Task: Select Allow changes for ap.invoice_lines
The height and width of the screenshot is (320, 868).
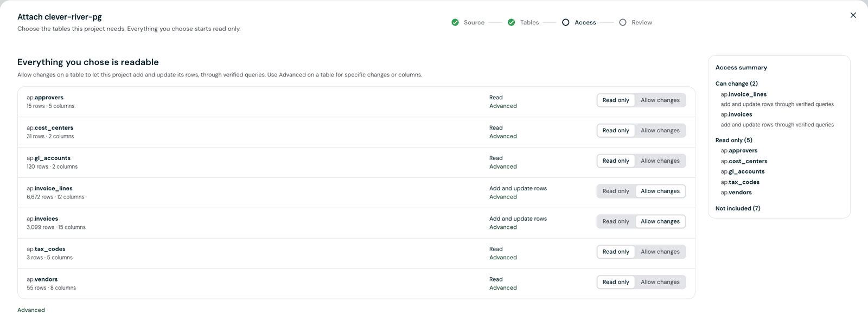Action: coord(660,191)
